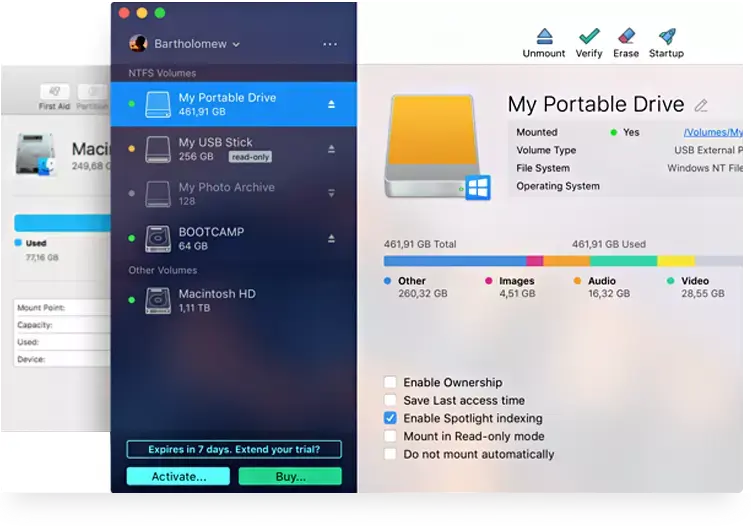Click the BOOTCAMP disk icon
This screenshot has width=751, height=530.
pyautogui.click(x=158, y=238)
